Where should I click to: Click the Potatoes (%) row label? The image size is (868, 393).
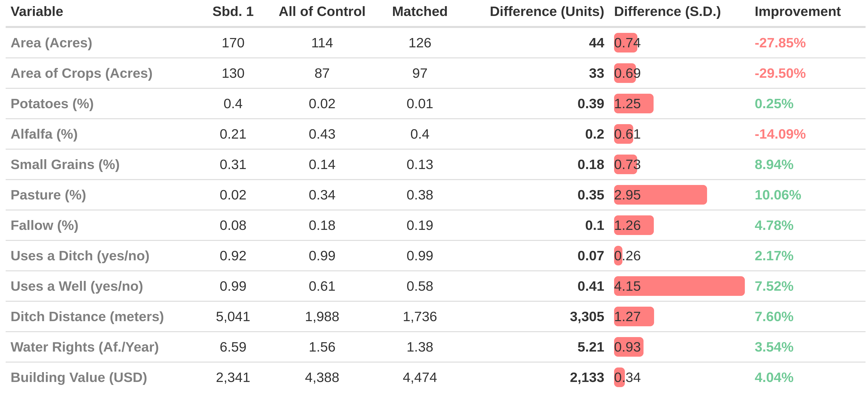tap(52, 104)
